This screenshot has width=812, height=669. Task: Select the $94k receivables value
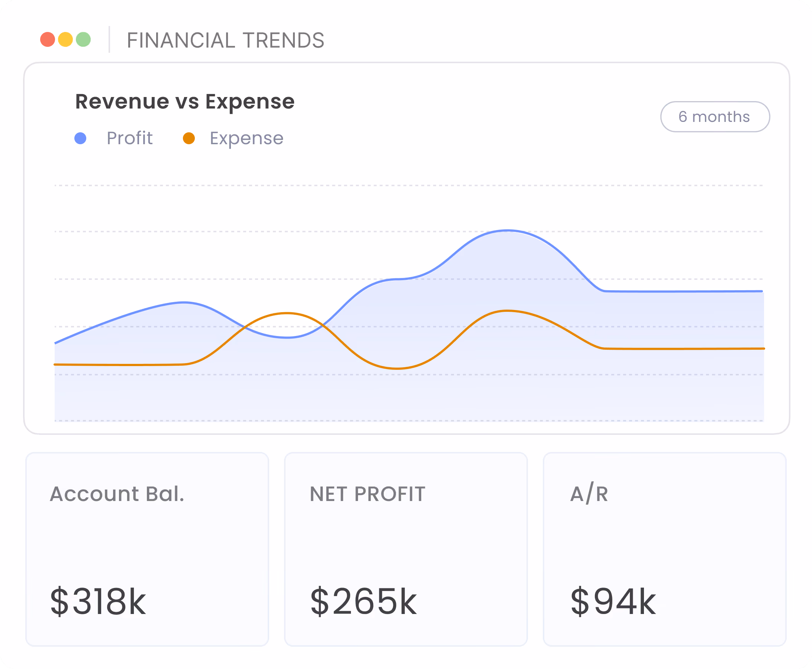[x=613, y=601]
